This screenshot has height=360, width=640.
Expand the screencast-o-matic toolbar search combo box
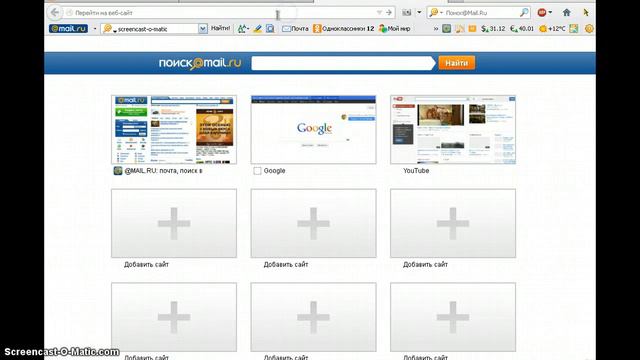[202, 29]
